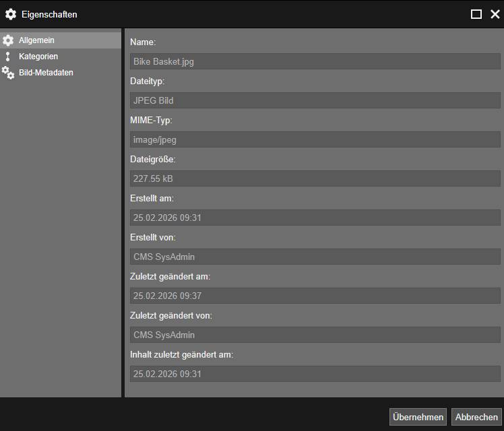The height and width of the screenshot is (431, 504).
Task: Click the Kategorien branch icon in sidebar
Action: tap(8, 57)
